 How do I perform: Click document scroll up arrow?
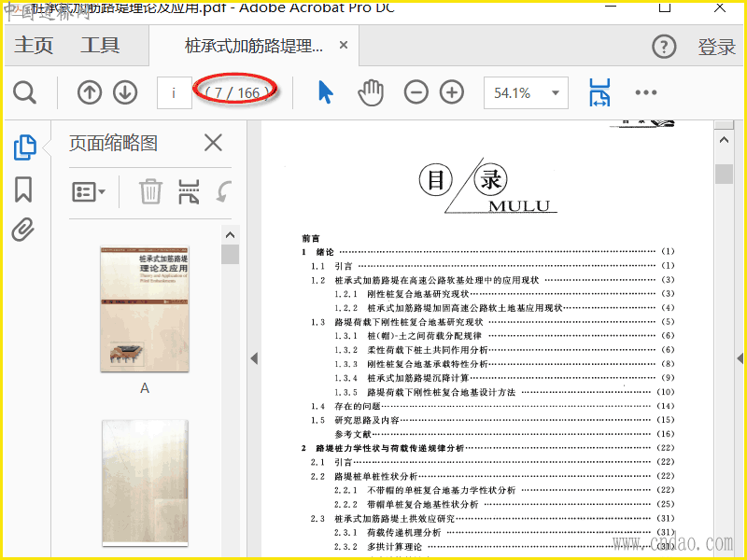[x=724, y=140]
